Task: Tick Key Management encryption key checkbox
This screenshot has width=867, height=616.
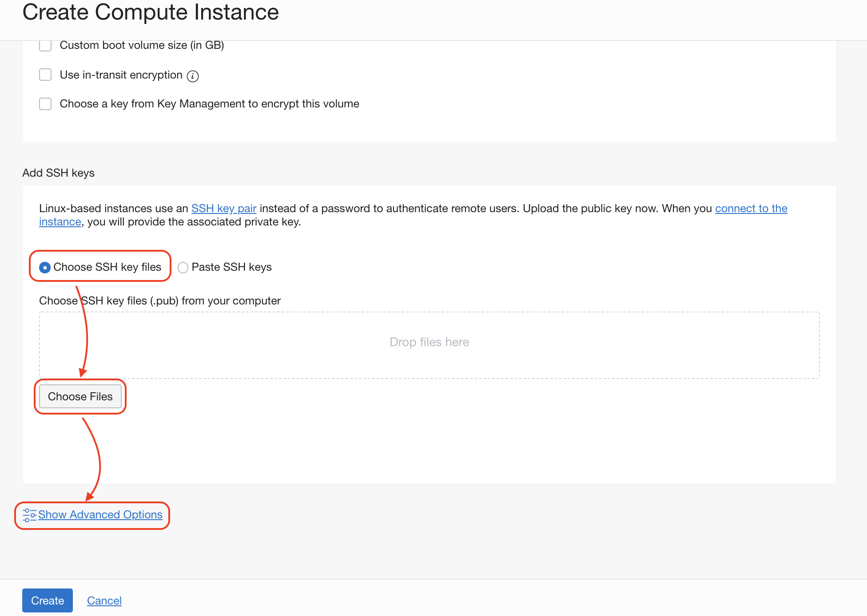Action: 45,104
